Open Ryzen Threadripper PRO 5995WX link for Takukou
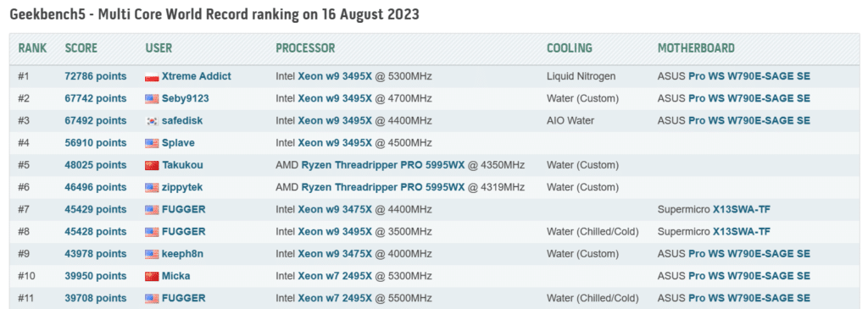Screen dimensions: 868x309 click(383, 165)
